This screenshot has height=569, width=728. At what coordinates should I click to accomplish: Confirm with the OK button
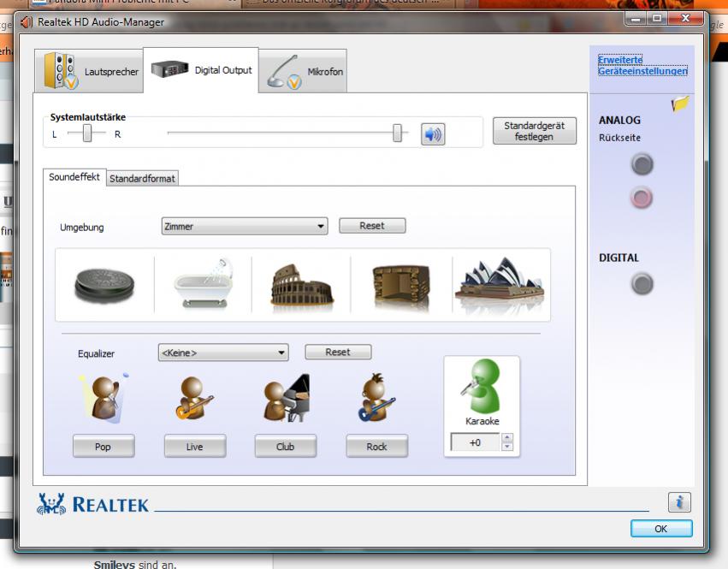[661, 529]
